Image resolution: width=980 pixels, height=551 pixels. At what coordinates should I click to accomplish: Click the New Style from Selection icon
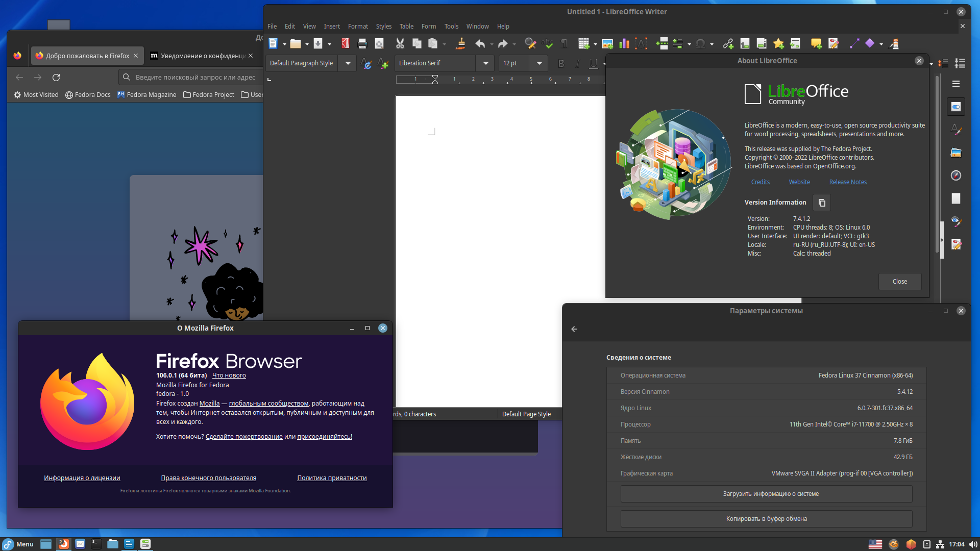pos(383,63)
